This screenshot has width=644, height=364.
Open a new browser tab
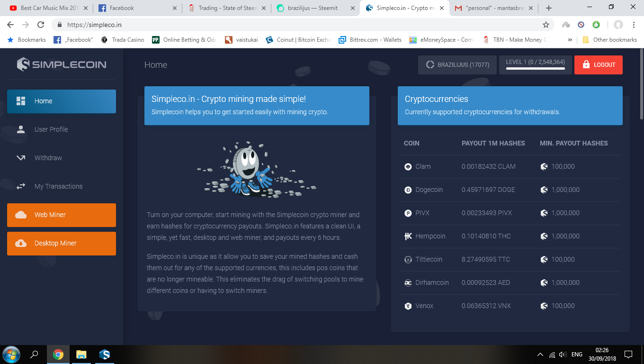point(549,8)
